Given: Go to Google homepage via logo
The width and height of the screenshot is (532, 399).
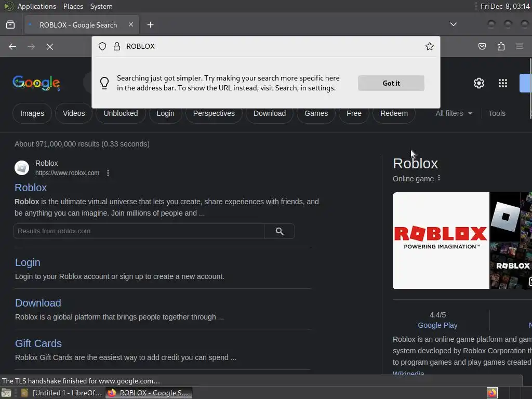Looking at the screenshot, I should tap(36, 83).
